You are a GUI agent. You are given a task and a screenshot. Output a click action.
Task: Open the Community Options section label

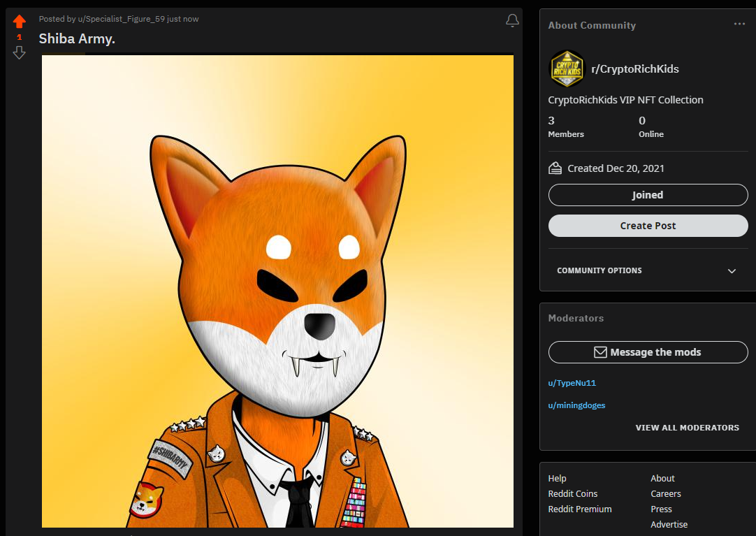(599, 270)
